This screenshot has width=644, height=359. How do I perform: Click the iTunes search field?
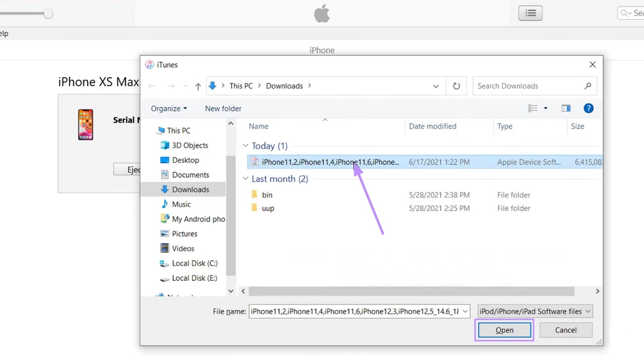pos(630,13)
